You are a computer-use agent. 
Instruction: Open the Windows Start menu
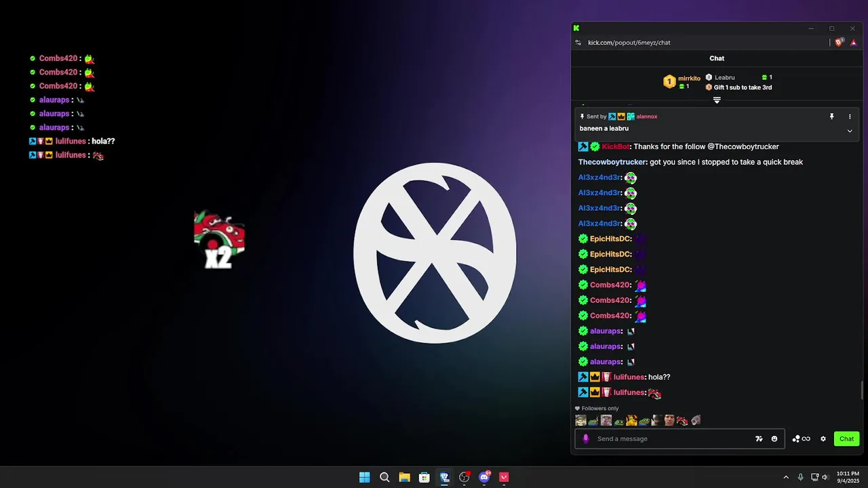(365, 477)
